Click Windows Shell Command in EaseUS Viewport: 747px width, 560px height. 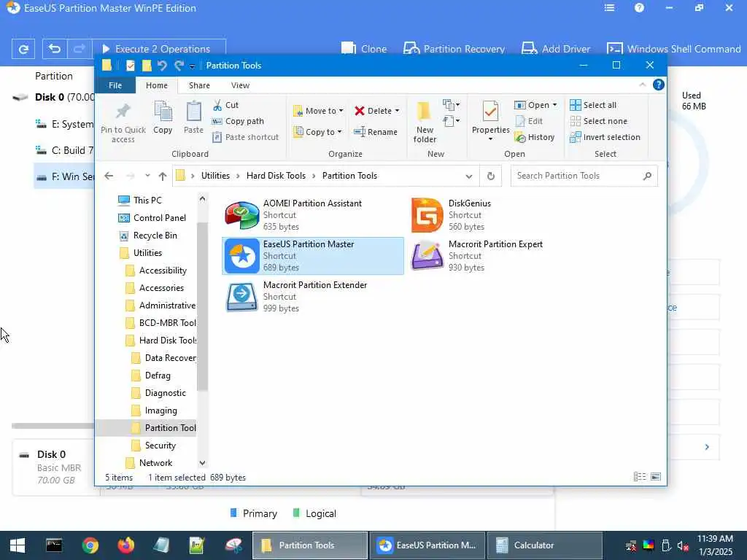673,49
